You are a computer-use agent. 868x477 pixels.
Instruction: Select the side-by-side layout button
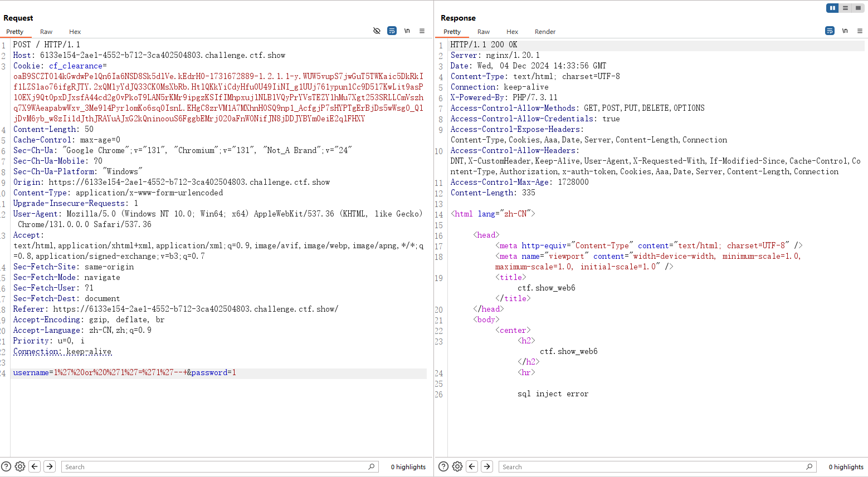coord(832,8)
